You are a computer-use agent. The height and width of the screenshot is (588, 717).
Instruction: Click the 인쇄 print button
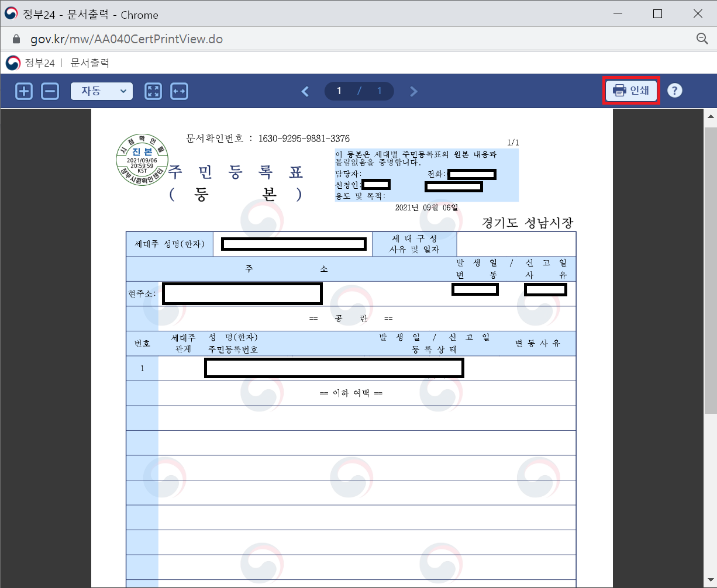pyautogui.click(x=631, y=91)
